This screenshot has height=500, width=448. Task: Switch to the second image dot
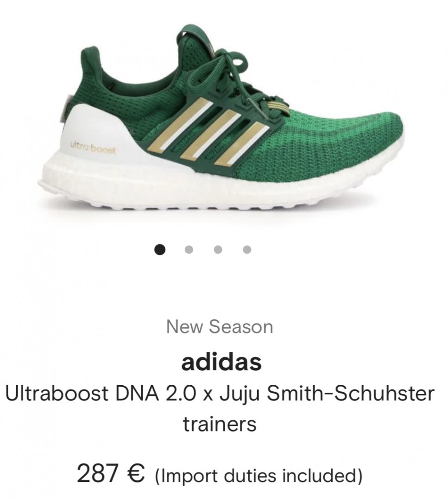coord(189,250)
